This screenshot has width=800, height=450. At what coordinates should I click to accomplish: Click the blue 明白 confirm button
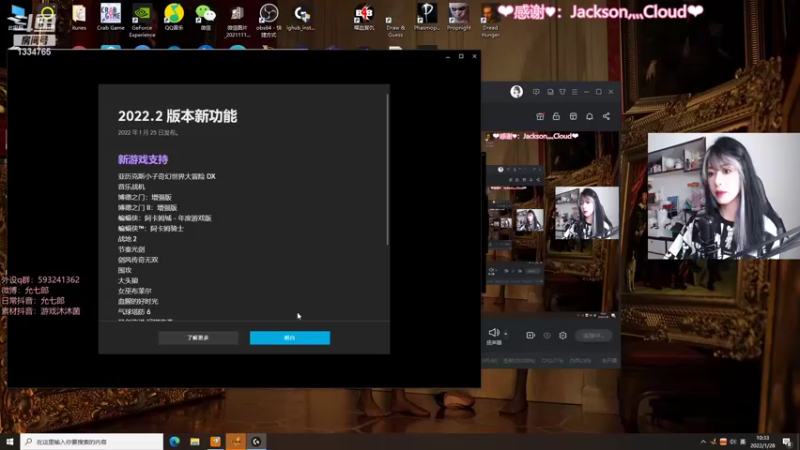tap(290, 338)
